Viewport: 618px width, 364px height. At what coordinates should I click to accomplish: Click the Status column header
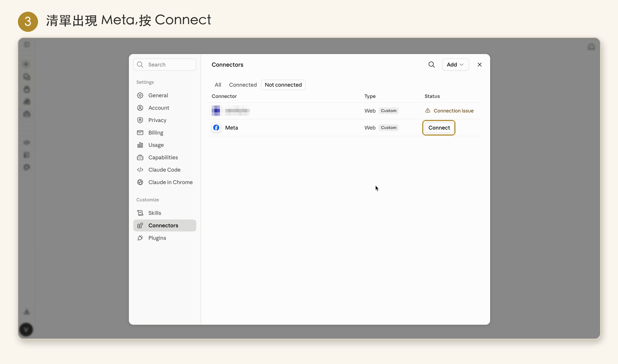[432, 96]
